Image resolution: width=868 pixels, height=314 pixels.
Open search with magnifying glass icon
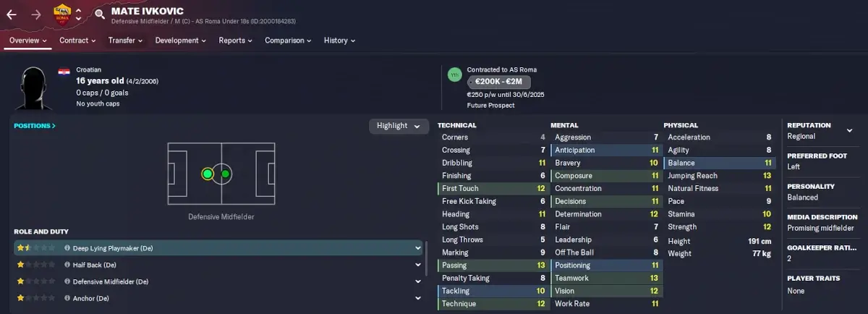(99, 14)
